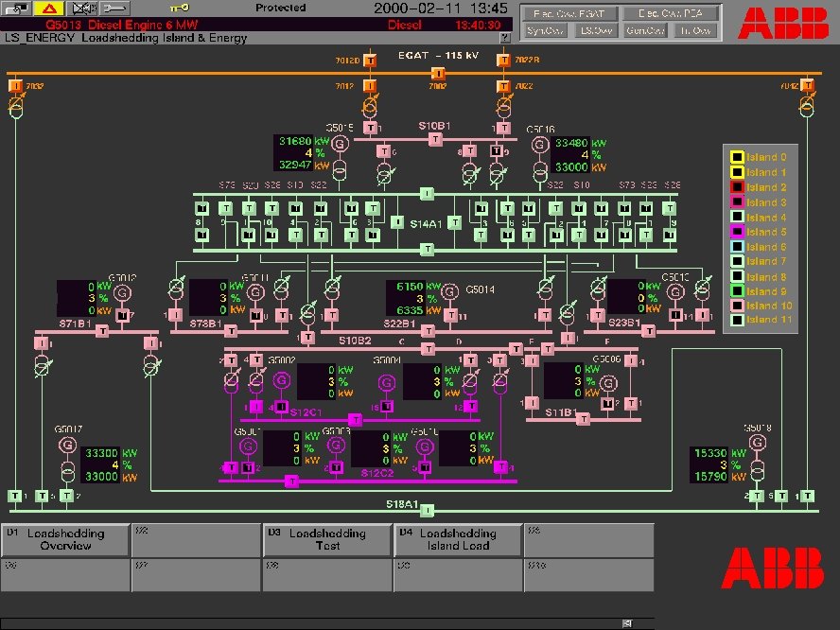The width and height of the screenshot is (840, 630).
Task: Toggle the circuit breaker on feeder 7012
Action: 370,87
